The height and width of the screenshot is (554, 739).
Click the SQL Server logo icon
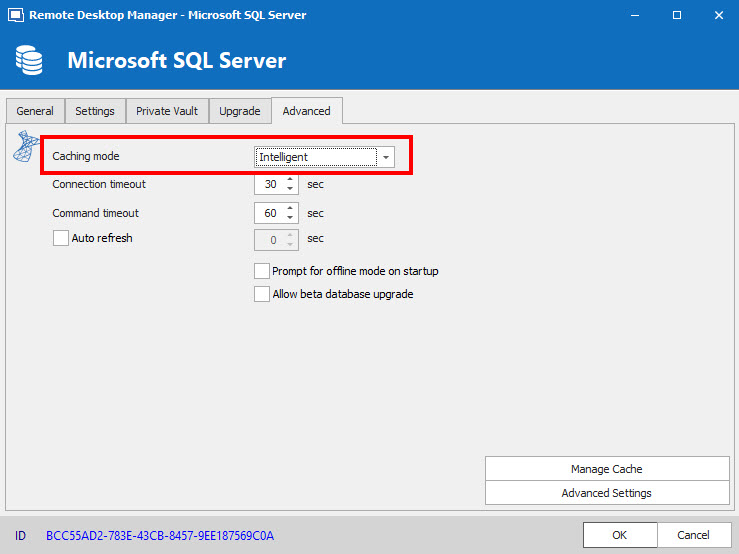click(22, 147)
